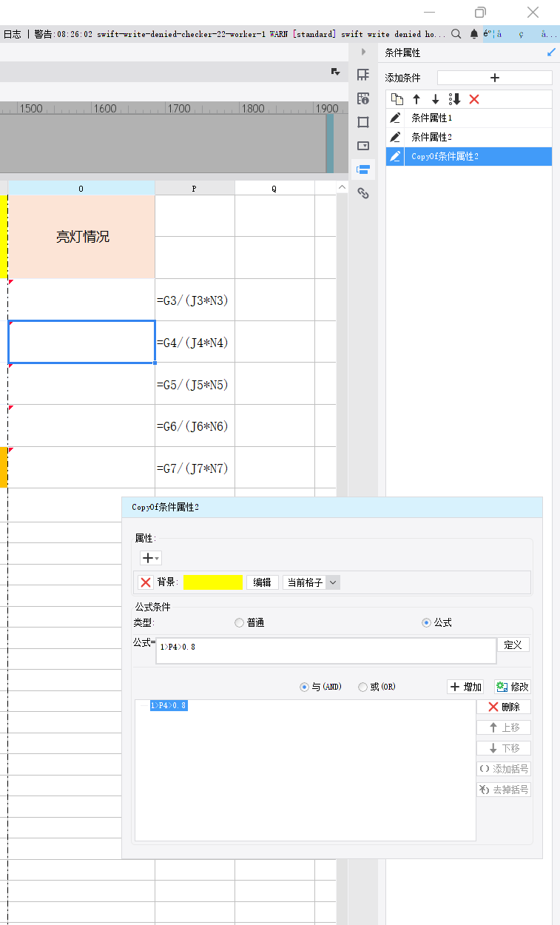Click the 修改 button
This screenshot has height=925, width=560.
tap(513, 687)
